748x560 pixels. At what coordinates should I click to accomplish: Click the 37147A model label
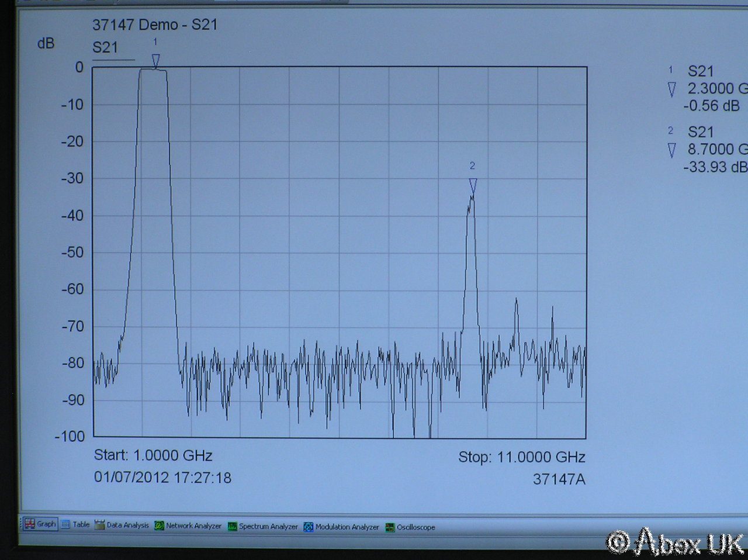tap(559, 479)
